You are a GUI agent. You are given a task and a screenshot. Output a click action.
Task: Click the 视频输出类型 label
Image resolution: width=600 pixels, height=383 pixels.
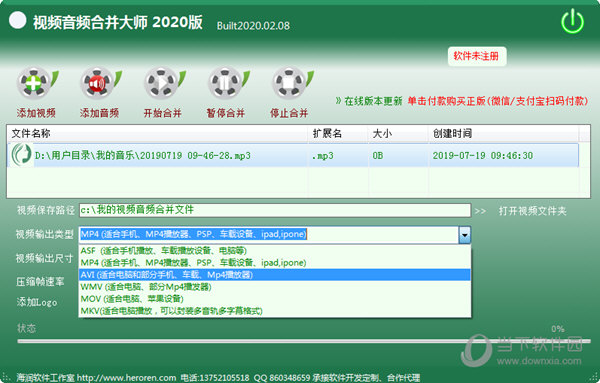(44, 234)
